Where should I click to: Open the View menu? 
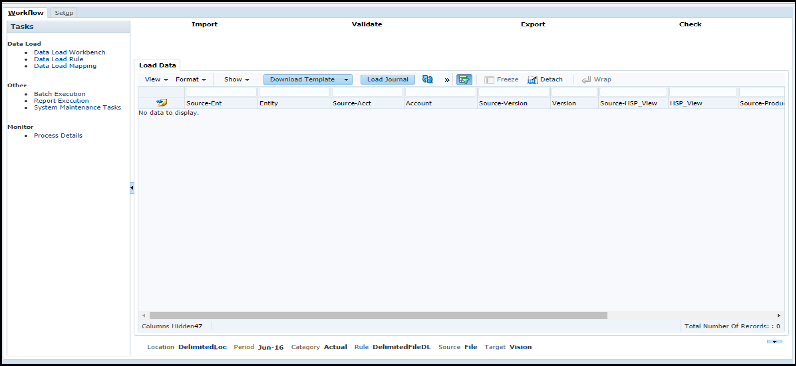(x=156, y=80)
